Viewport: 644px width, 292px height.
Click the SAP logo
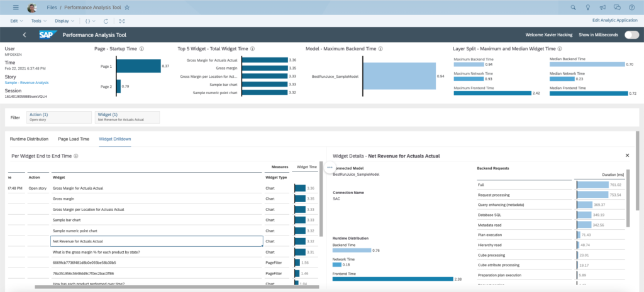tap(47, 35)
